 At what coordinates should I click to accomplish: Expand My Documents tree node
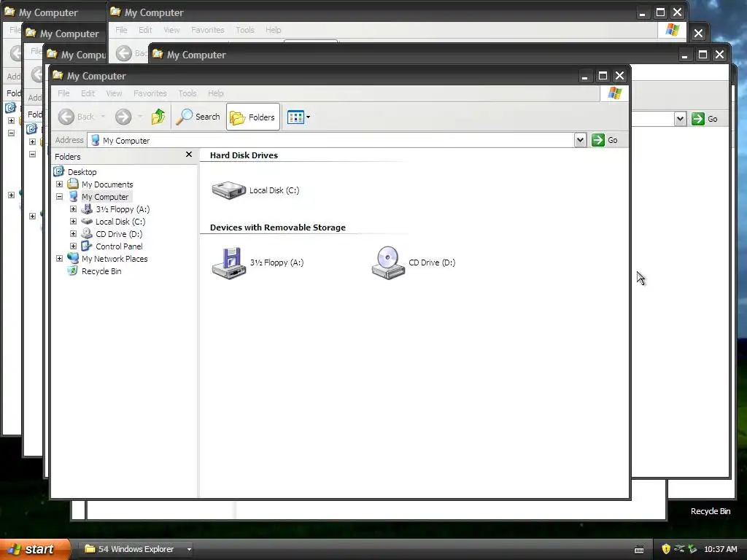tap(60, 184)
